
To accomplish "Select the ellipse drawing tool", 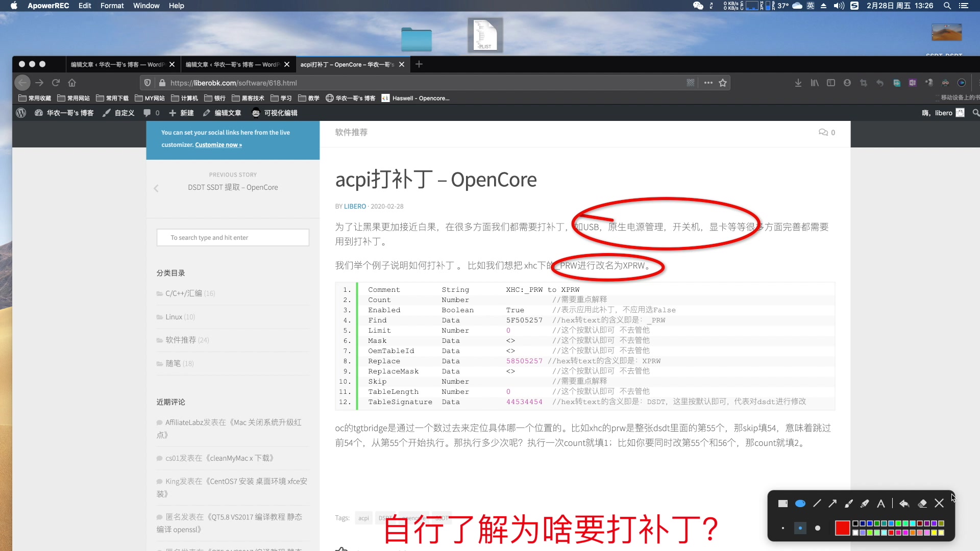I will tap(800, 504).
